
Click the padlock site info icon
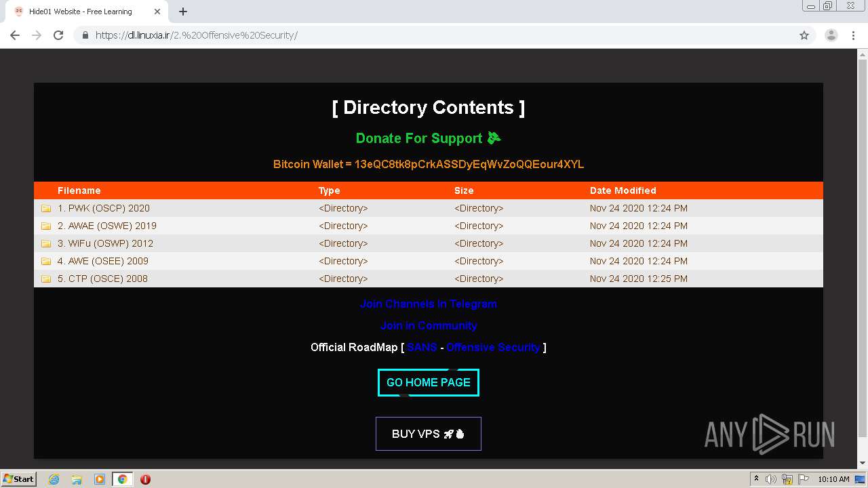85,35
